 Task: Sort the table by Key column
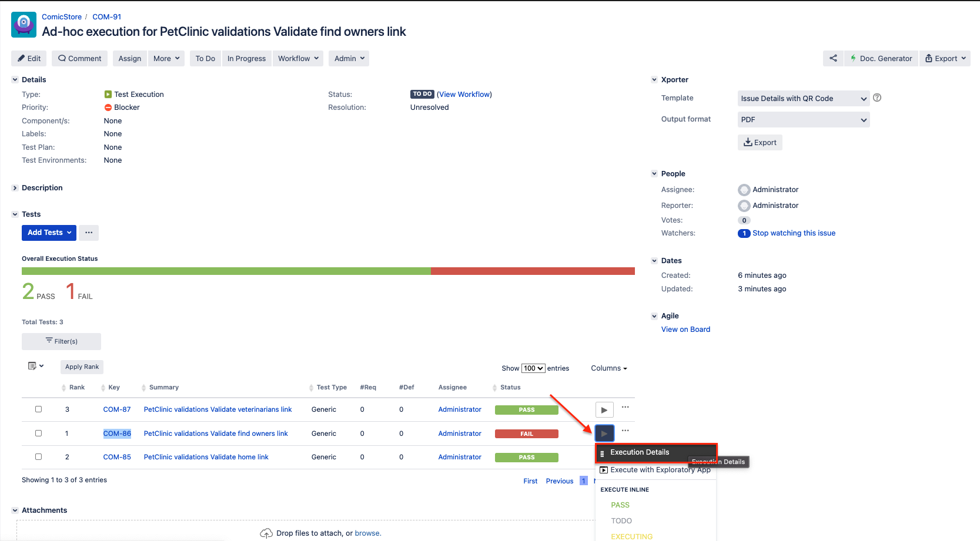[110, 388]
